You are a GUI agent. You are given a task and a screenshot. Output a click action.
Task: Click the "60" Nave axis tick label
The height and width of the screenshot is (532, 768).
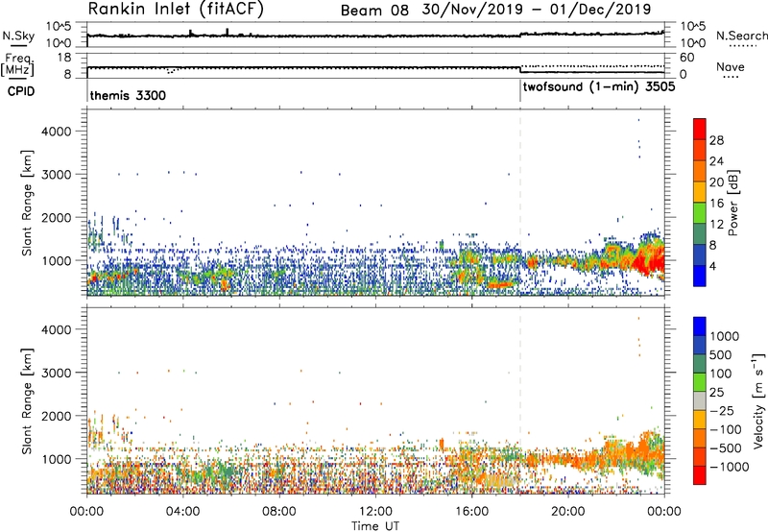pos(687,58)
